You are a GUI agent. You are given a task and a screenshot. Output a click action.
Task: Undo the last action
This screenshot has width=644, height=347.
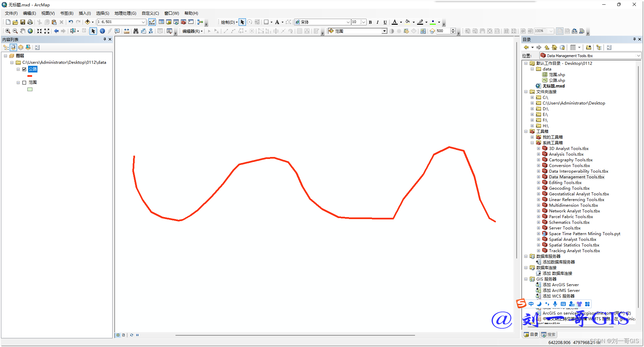[71, 22]
